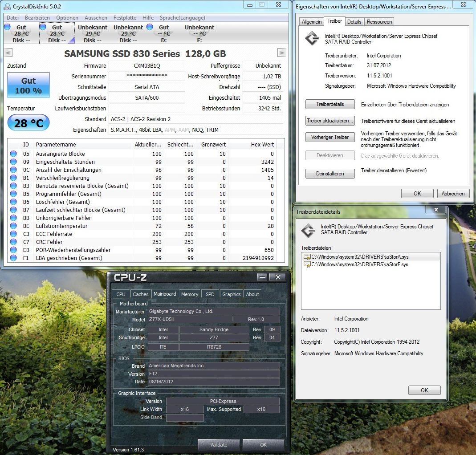Click the status orb for Programmfehler (Gesamt)
This screenshot has height=455, width=476.
tap(13, 194)
